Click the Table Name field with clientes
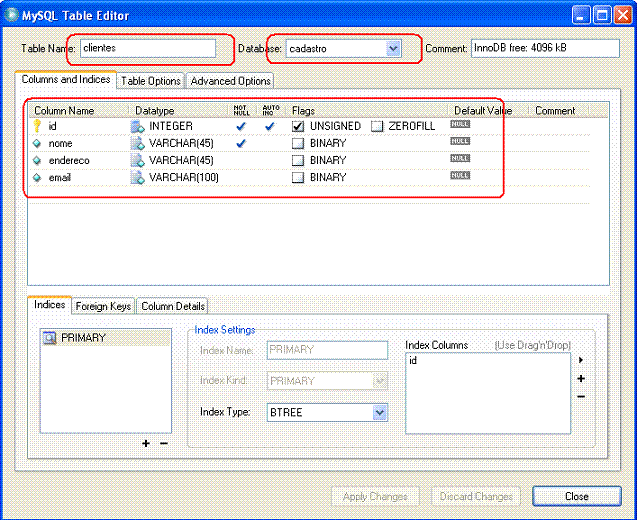The width and height of the screenshot is (637, 520). click(x=148, y=48)
